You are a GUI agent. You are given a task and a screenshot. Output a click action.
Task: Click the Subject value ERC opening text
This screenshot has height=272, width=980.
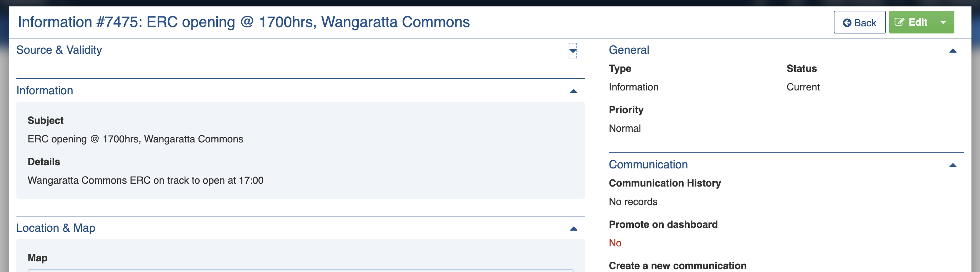click(135, 139)
